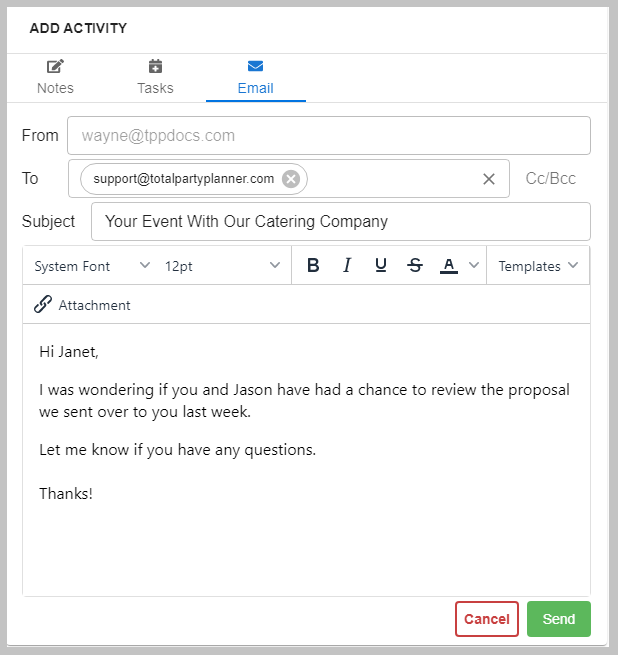Click the Notes pencil icon

55,66
